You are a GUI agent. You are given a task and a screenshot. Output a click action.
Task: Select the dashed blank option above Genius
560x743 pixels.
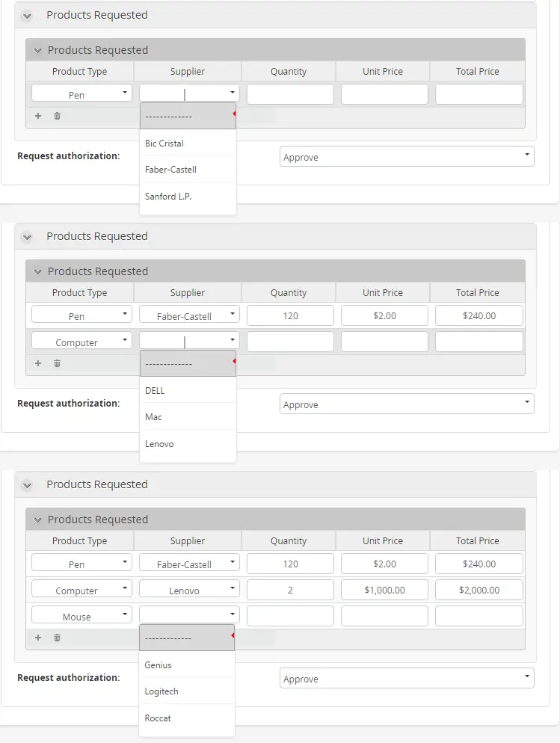point(187,638)
